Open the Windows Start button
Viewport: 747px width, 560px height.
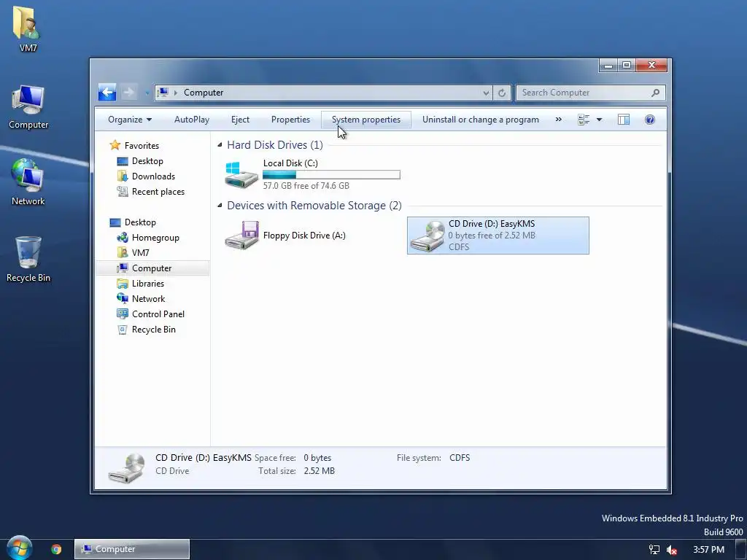(x=20, y=548)
